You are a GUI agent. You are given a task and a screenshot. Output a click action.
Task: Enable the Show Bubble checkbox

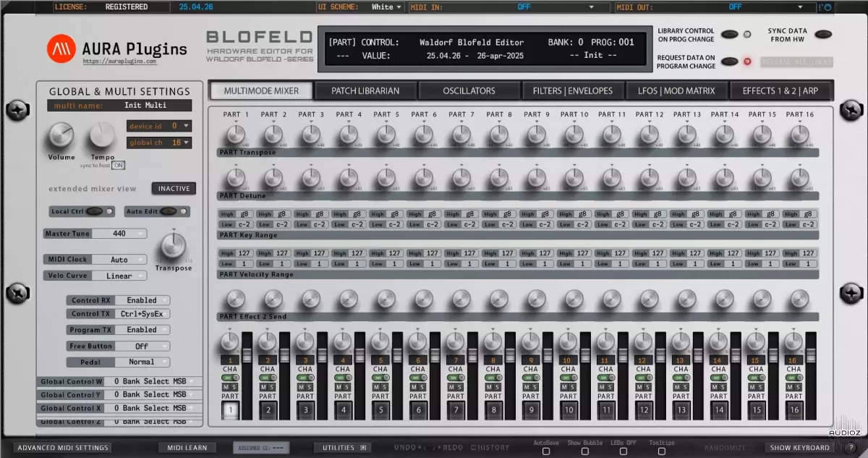[x=584, y=451]
